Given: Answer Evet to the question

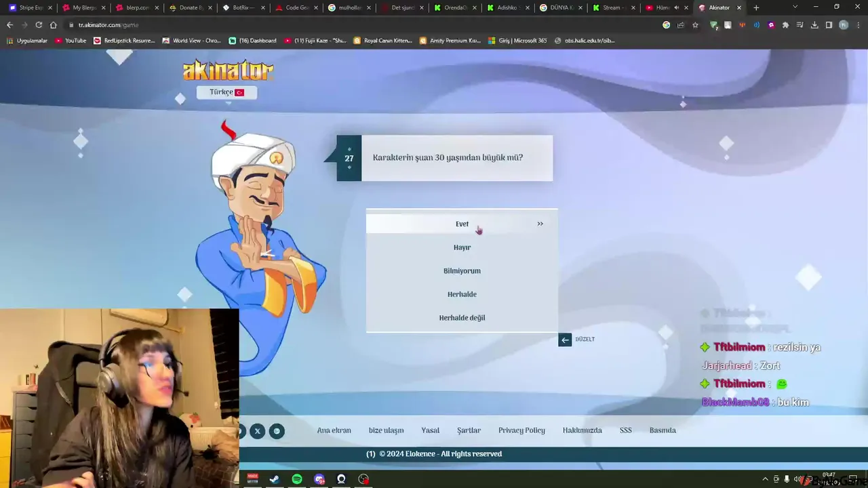Looking at the screenshot, I should pyautogui.click(x=462, y=224).
